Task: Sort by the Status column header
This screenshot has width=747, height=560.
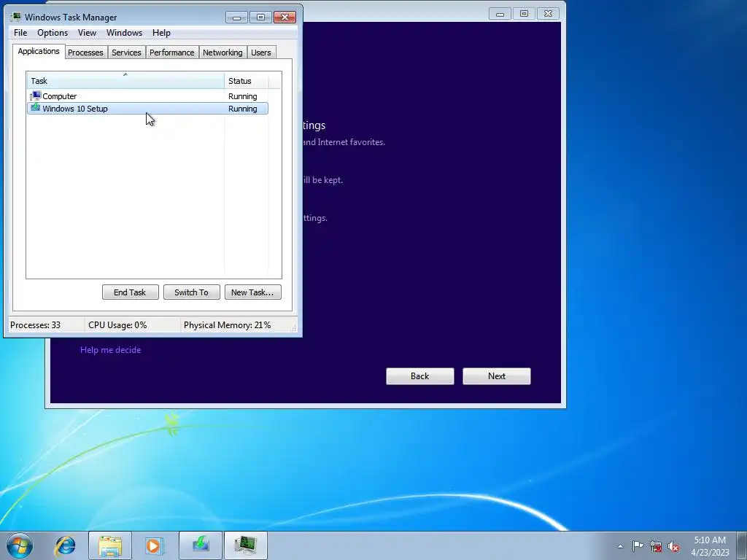Action: click(x=247, y=80)
